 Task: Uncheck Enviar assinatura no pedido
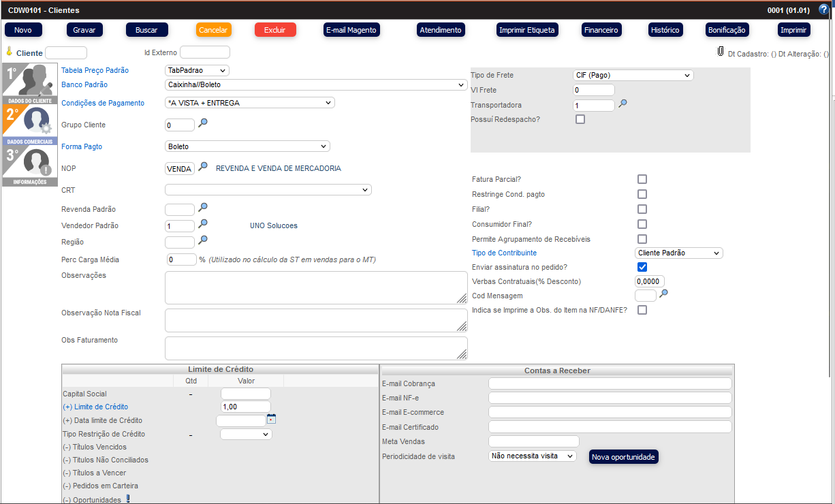[642, 267]
